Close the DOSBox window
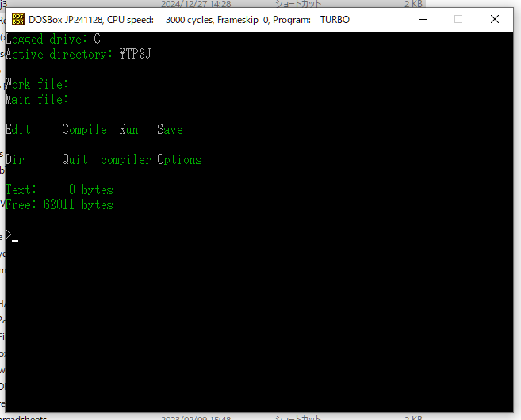The image size is (521, 420). [x=495, y=20]
